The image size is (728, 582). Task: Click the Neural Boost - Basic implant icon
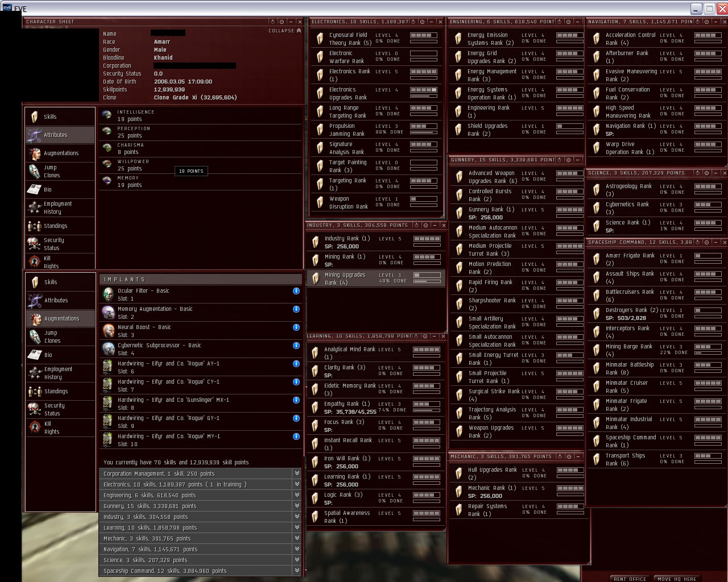pos(108,330)
